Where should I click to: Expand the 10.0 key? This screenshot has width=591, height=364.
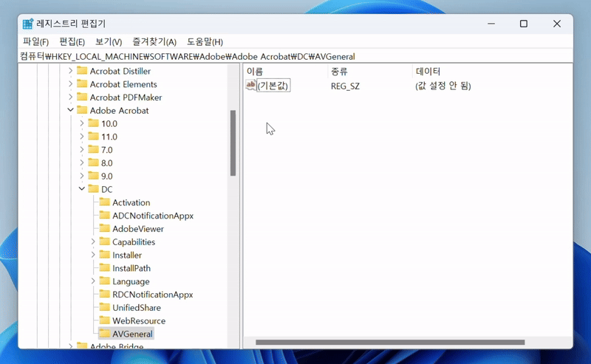82,123
